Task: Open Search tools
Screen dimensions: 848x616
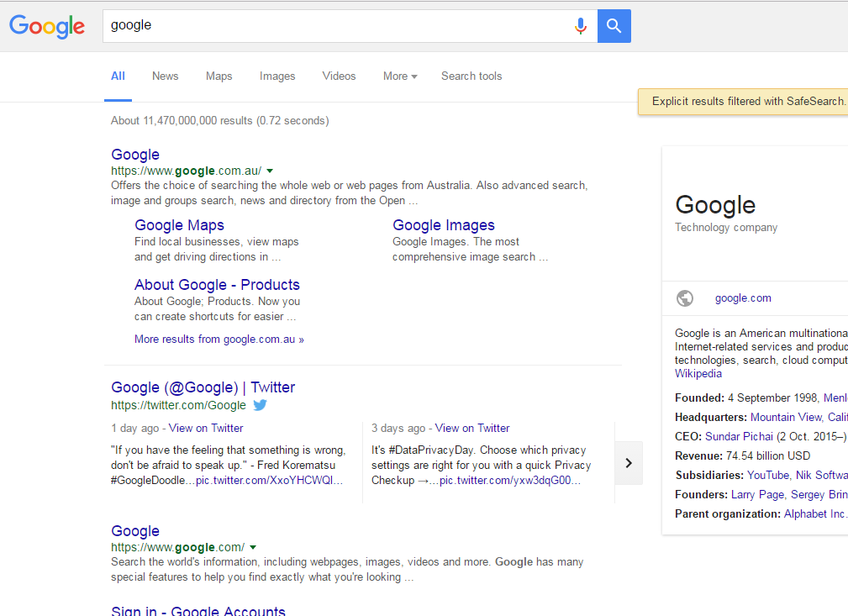Action: (x=471, y=76)
